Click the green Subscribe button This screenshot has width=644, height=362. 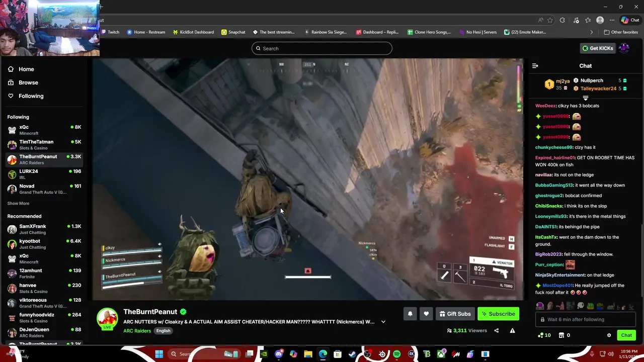[498, 314]
